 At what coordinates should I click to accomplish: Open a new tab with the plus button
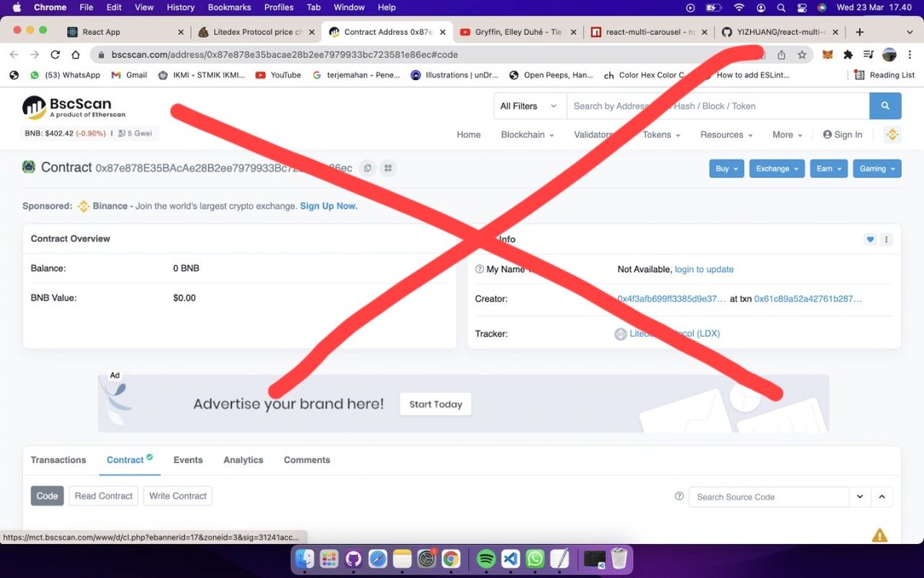[x=859, y=32]
